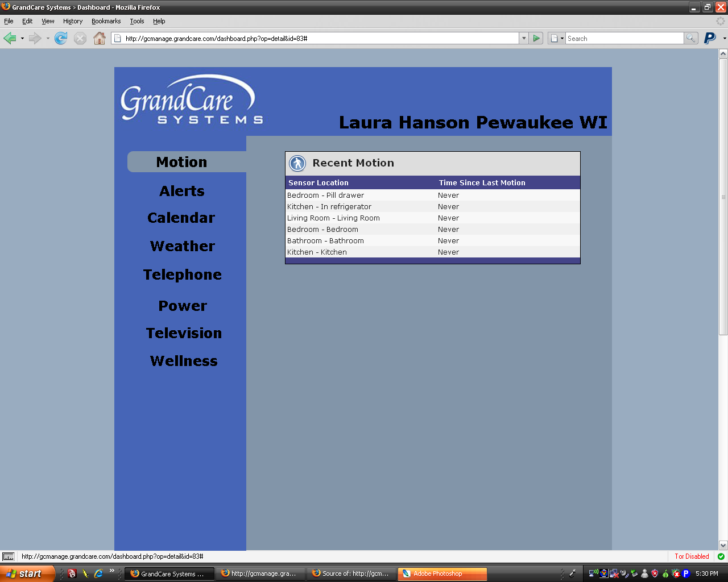The height and width of the screenshot is (582, 728).
Task: Open the Help menu
Action: pyautogui.click(x=159, y=21)
